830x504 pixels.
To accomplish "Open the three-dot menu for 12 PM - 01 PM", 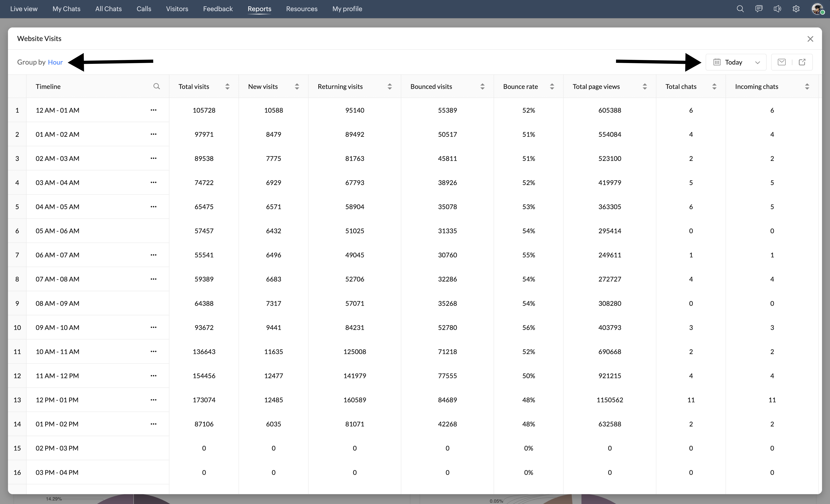I will point(153,400).
